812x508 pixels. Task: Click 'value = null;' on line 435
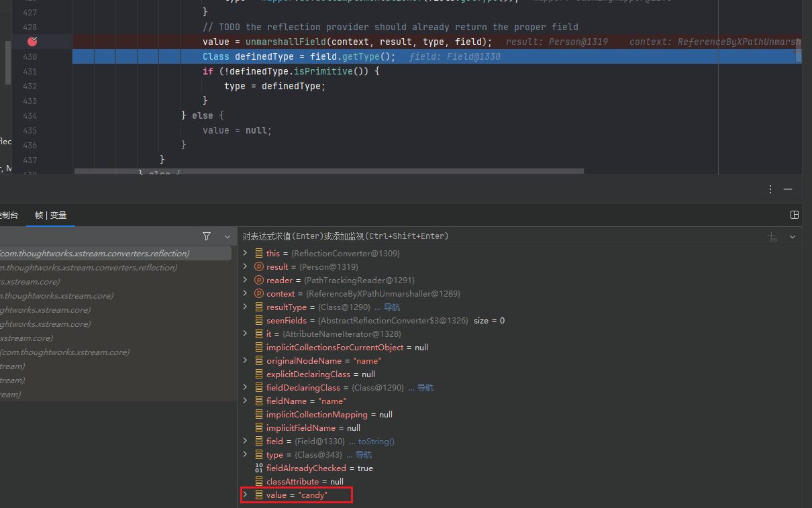pos(238,131)
